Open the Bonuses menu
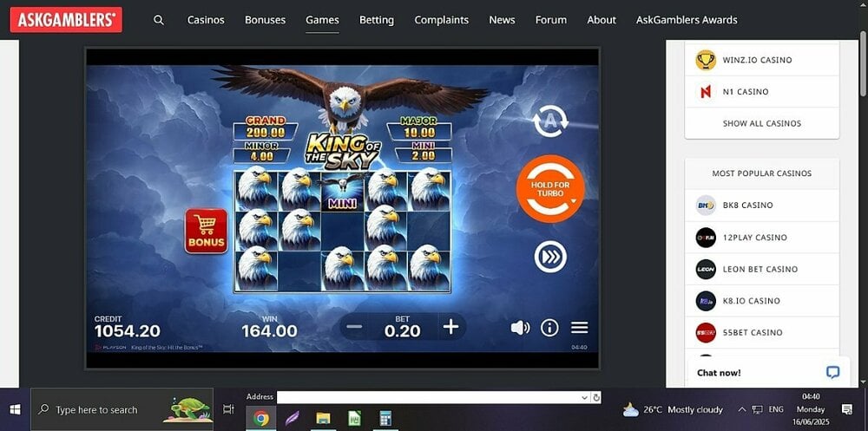This screenshot has width=868, height=431. pyautogui.click(x=265, y=20)
